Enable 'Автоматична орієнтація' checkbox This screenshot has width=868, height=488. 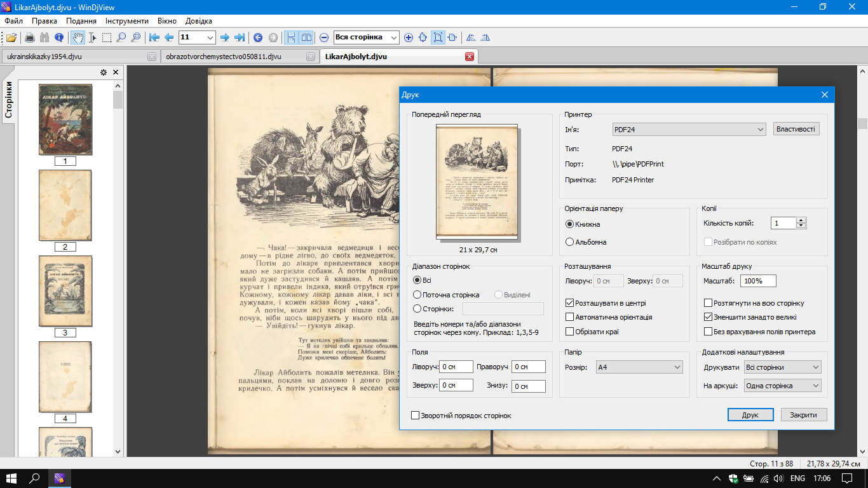click(570, 317)
